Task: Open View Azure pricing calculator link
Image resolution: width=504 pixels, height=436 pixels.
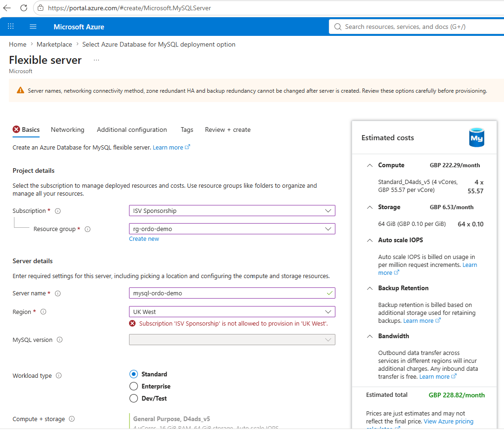Action: click(x=449, y=421)
